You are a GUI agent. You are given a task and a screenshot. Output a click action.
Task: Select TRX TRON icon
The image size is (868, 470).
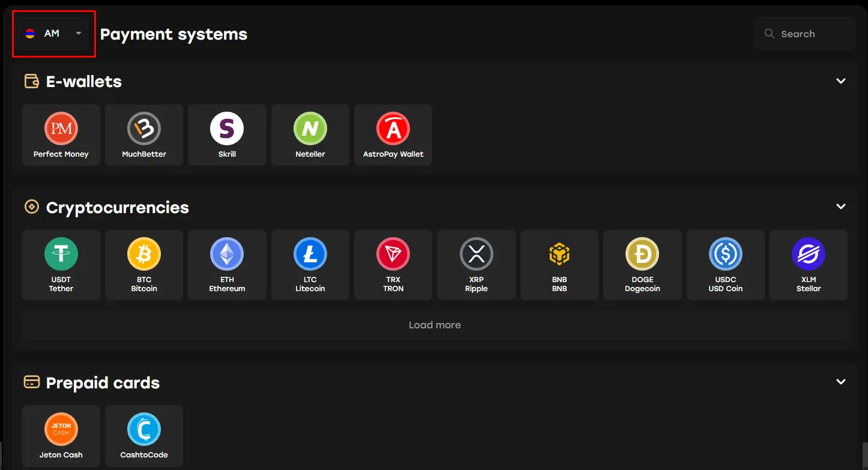click(393, 254)
